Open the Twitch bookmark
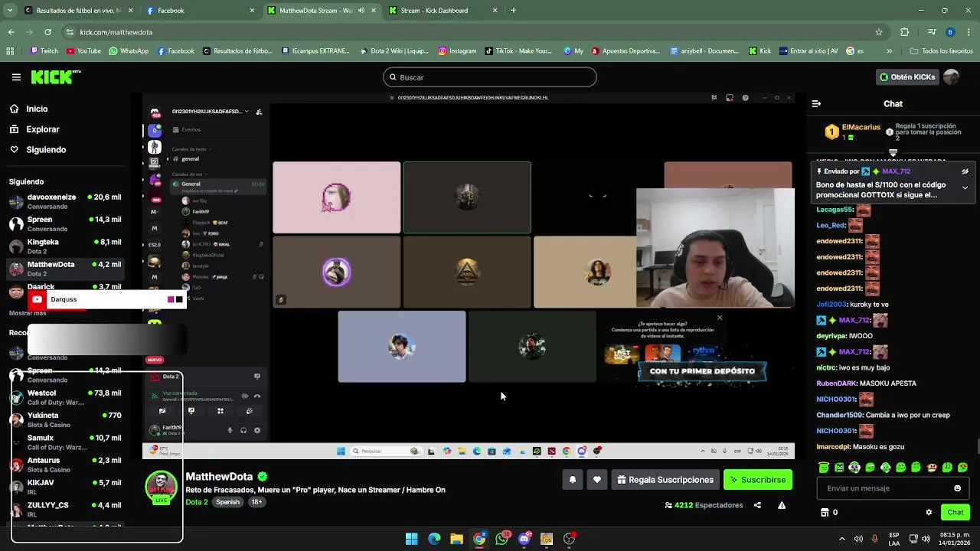This screenshot has height=551, width=980. [44, 51]
